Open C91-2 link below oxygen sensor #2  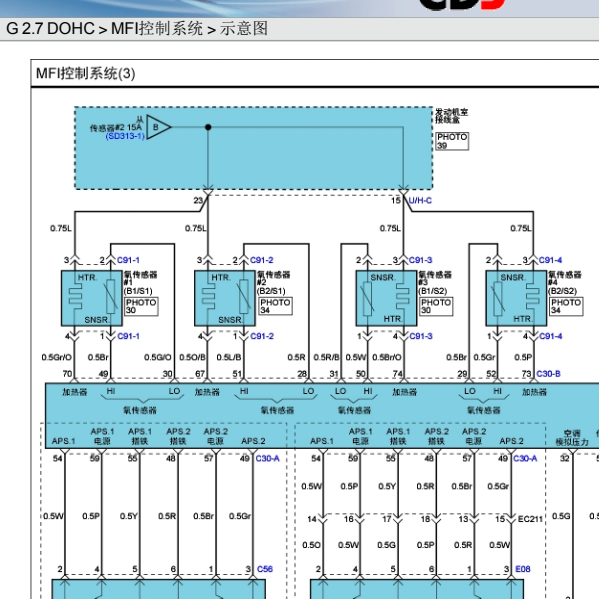click(262, 336)
